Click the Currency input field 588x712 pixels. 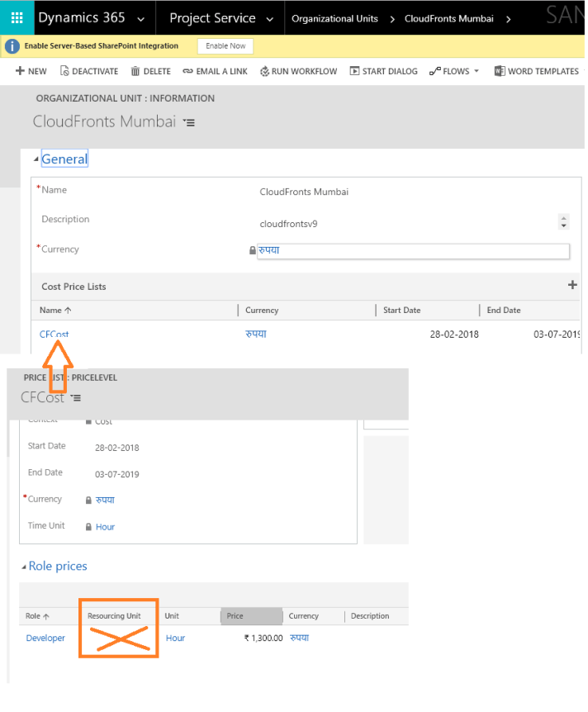click(413, 250)
